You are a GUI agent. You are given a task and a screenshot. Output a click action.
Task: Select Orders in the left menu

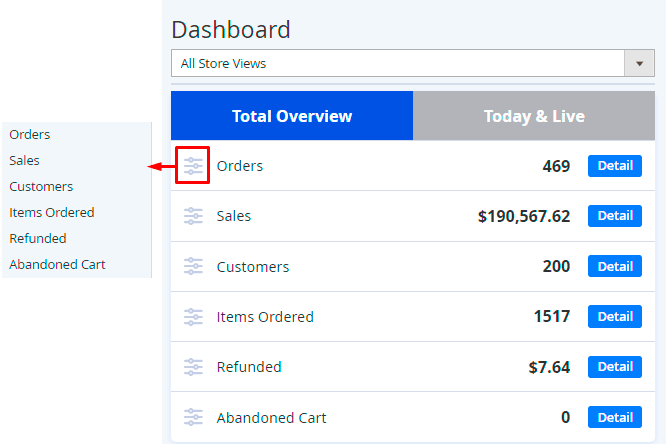click(30, 134)
